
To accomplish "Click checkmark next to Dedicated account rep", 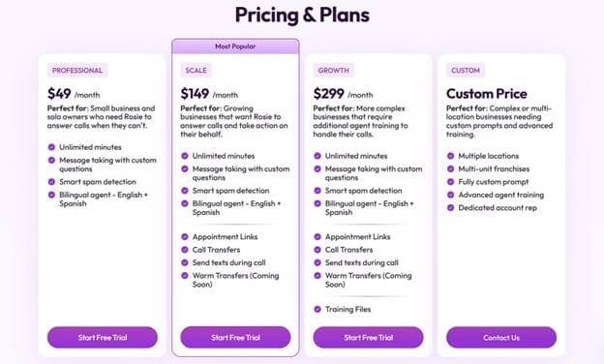I will (x=450, y=207).
